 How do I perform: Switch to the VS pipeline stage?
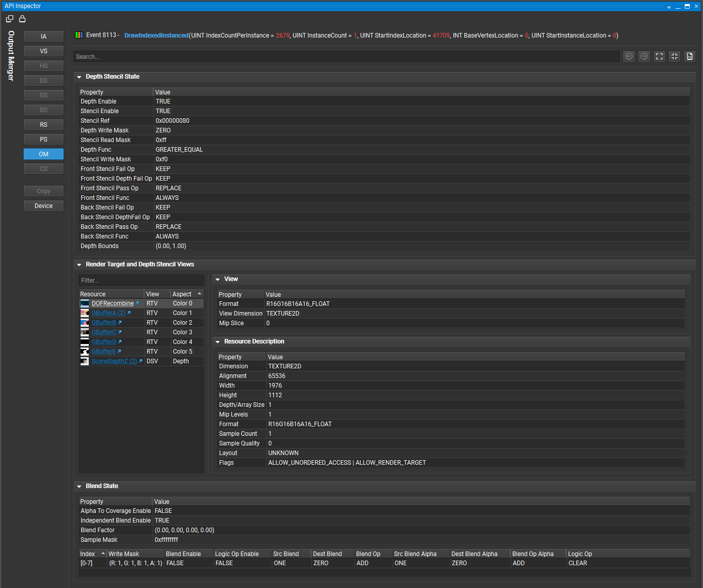(43, 51)
